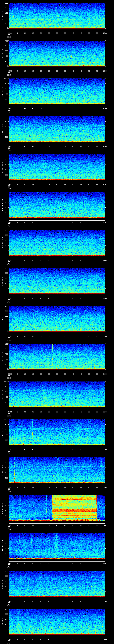Viewport: 114px width, 644px height.
Task: Click the '6:22:00' start time label
Action: [x=9, y=336]
